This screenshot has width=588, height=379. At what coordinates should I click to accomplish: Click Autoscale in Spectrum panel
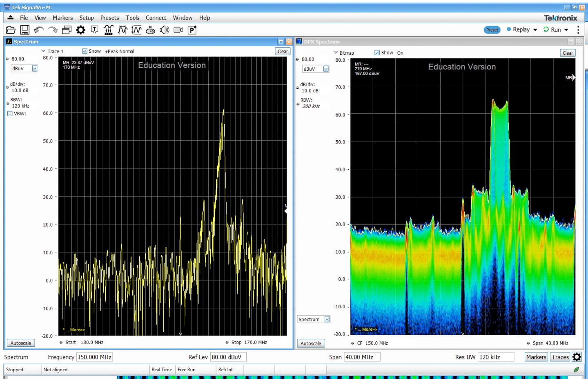click(x=21, y=343)
